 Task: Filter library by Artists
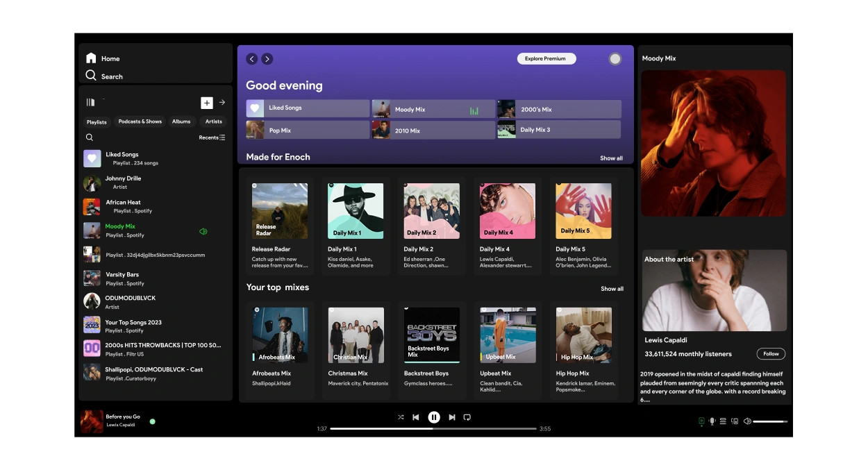click(213, 121)
